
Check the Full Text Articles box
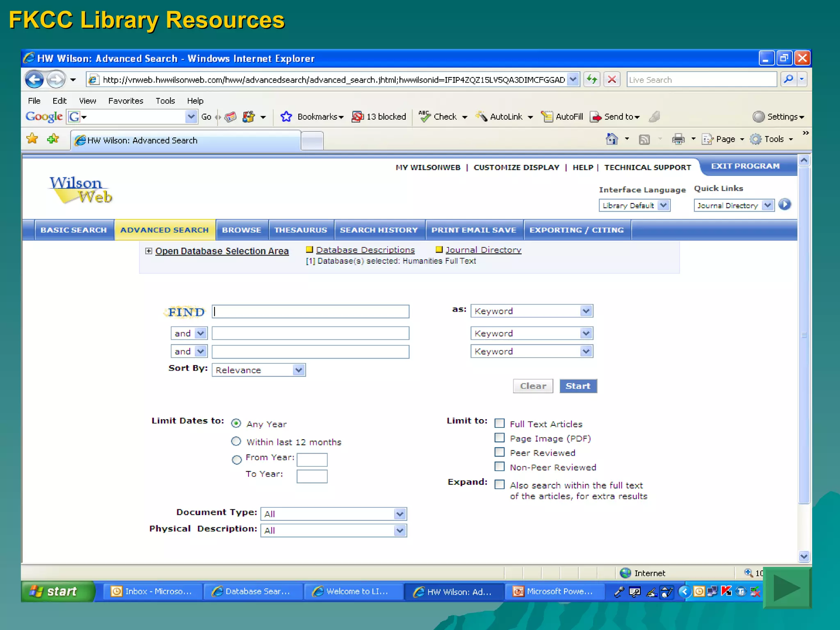click(500, 423)
